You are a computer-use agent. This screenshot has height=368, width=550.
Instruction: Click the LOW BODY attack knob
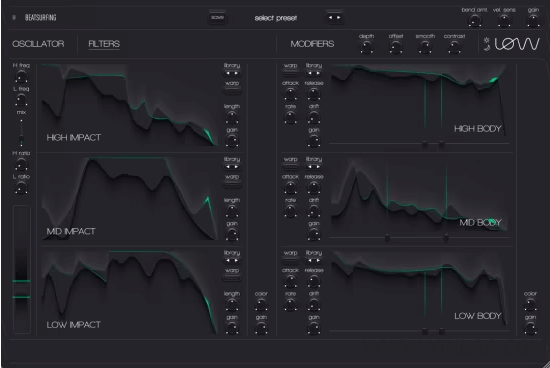tap(290, 281)
